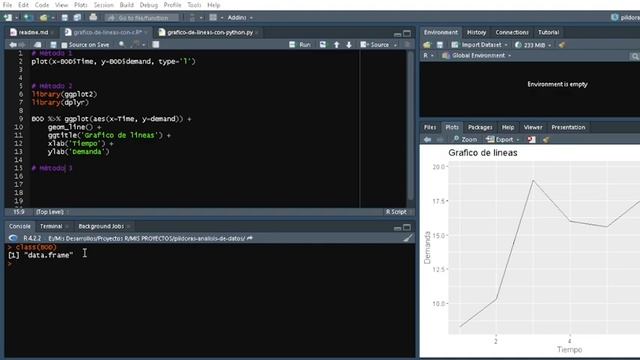Re-run the previous code region
The height and width of the screenshot is (360, 640).
pyautogui.click(x=323, y=44)
